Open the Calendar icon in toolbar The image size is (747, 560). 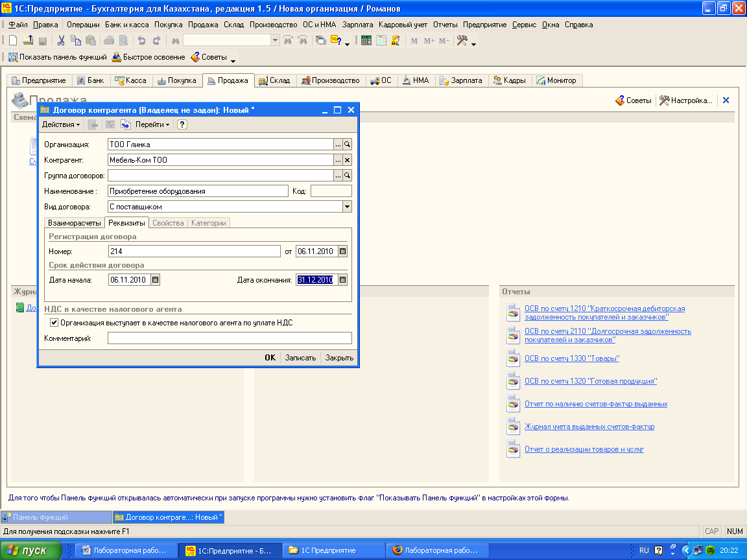click(381, 40)
